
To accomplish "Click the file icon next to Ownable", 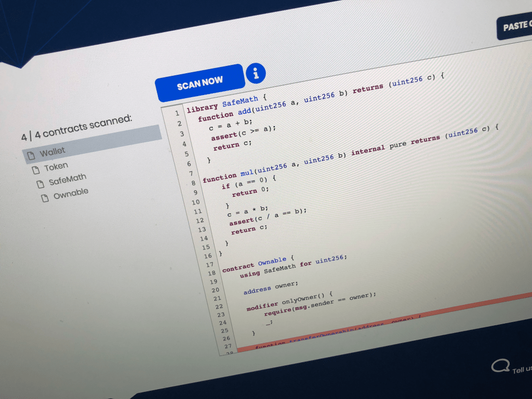I will [45, 198].
